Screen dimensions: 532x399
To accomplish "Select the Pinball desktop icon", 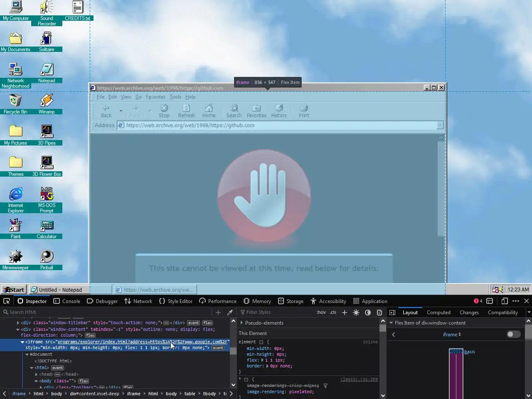I will click(x=47, y=259).
